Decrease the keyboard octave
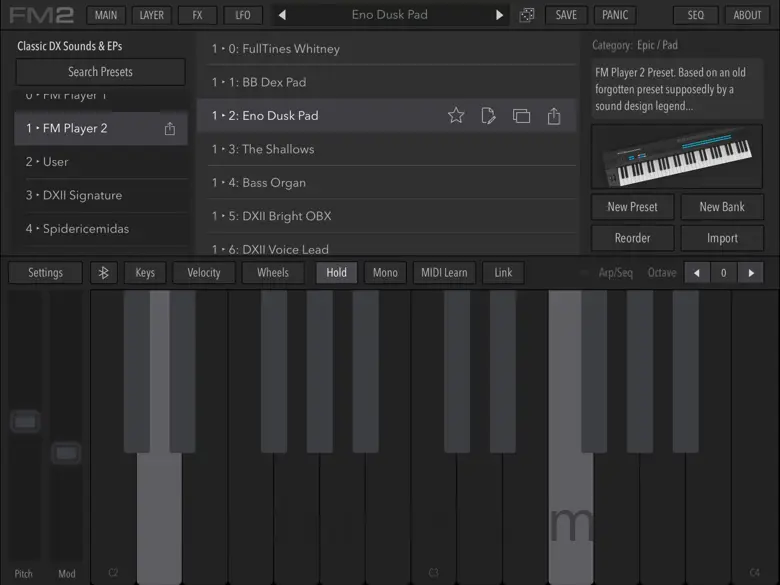 coord(697,273)
